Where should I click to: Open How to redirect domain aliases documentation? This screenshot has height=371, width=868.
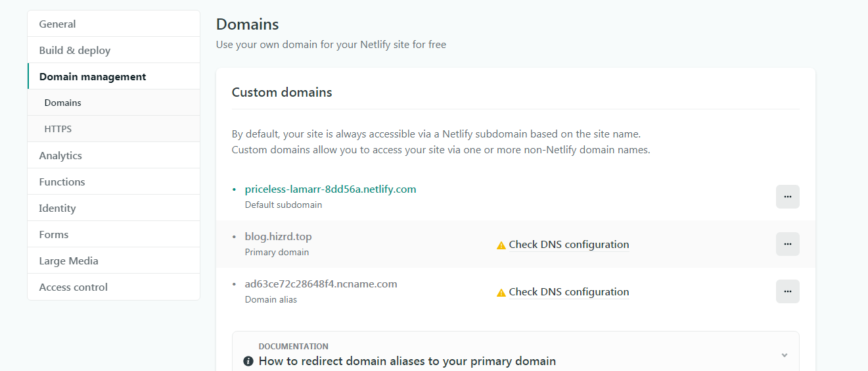coord(407,361)
